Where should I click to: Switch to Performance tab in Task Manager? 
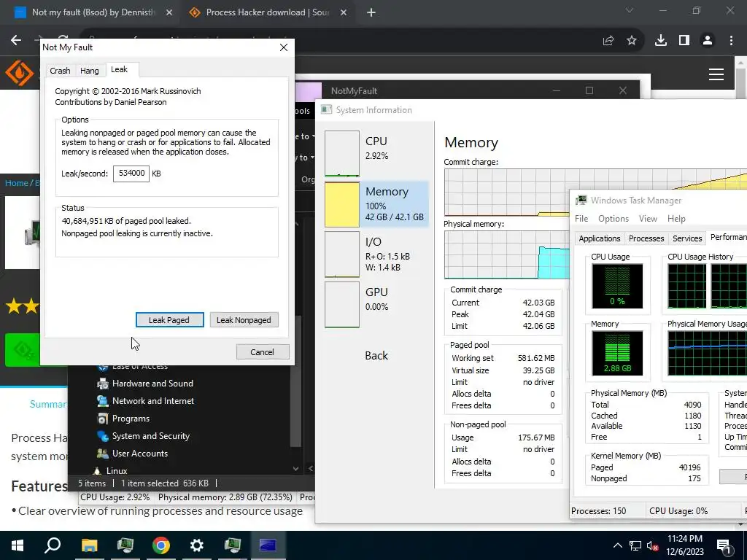click(x=727, y=237)
